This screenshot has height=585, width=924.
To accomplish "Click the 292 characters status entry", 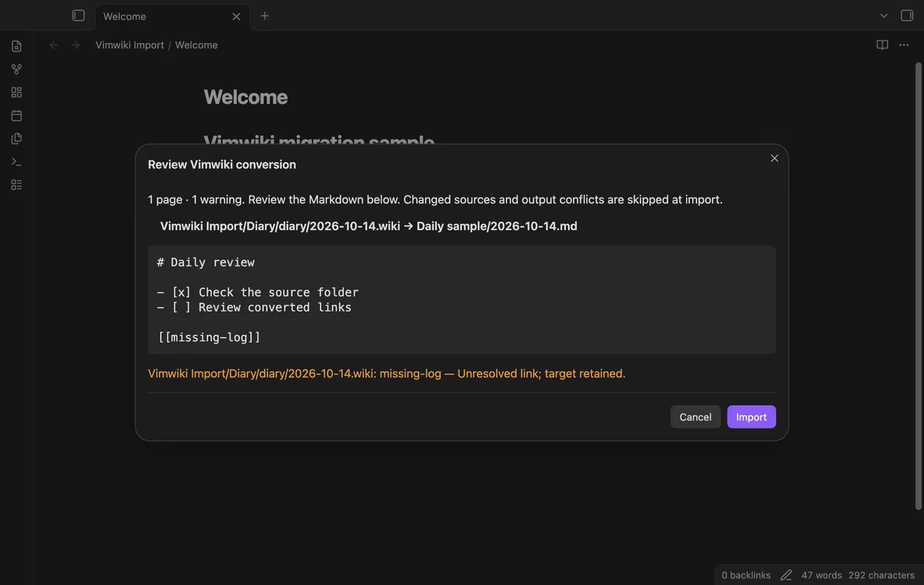I will pyautogui.click(x=882, y=575).
